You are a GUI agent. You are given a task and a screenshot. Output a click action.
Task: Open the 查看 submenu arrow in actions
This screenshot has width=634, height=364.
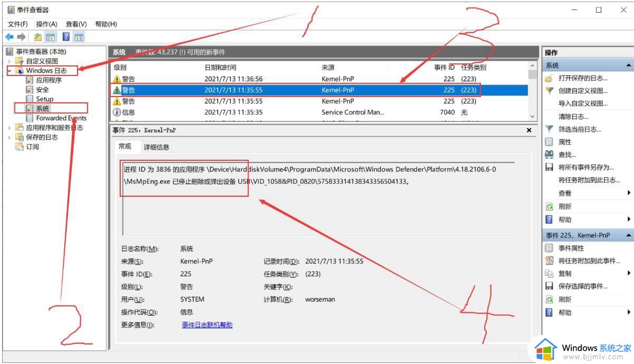pos(629,193)
